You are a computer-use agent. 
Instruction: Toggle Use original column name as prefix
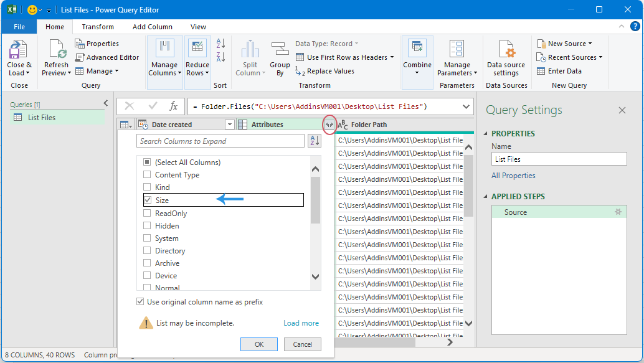(141, 302)
